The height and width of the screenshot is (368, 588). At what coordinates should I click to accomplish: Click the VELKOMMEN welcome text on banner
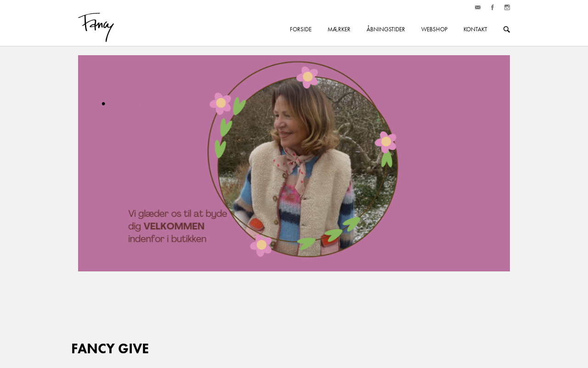tap(174, 226)
